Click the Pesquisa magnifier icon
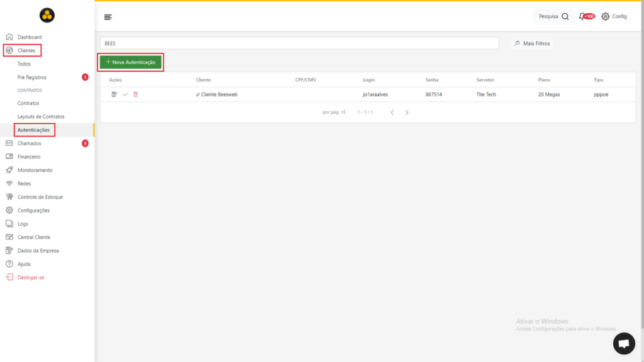Viewport: 644px width, 362px height. pos(565,16)
